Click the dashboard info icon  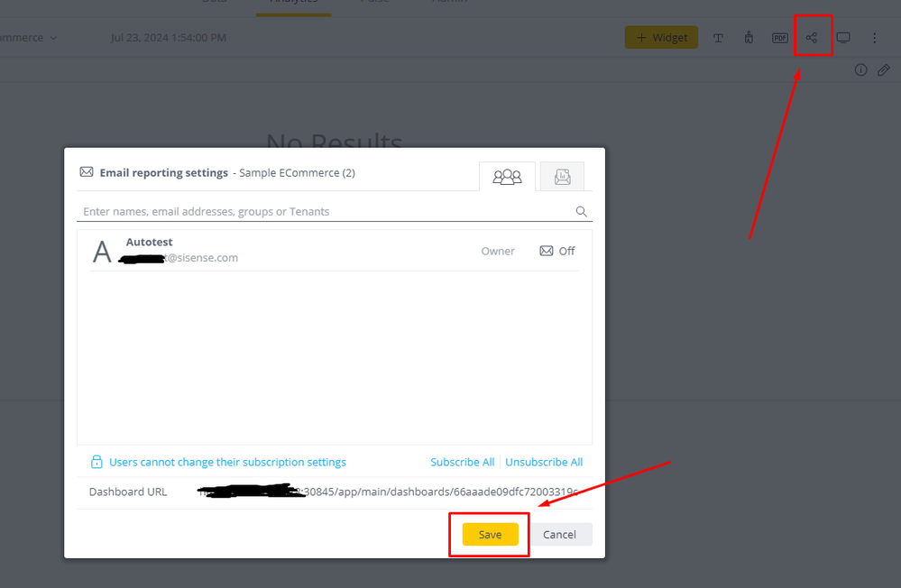[x=860, y=70]
